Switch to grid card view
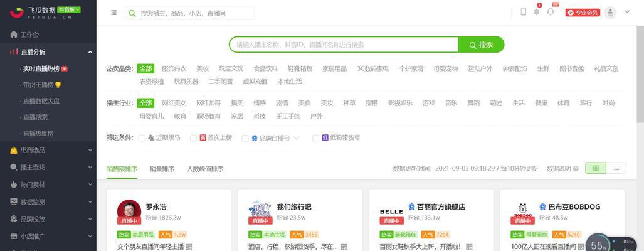 pyautogui.click(x=596, y=168)
